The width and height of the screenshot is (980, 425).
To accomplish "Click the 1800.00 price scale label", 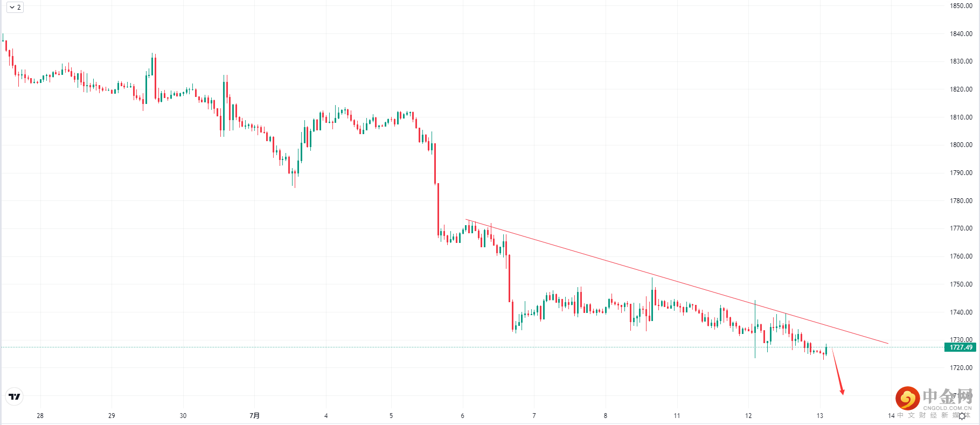I will point(961,145).
